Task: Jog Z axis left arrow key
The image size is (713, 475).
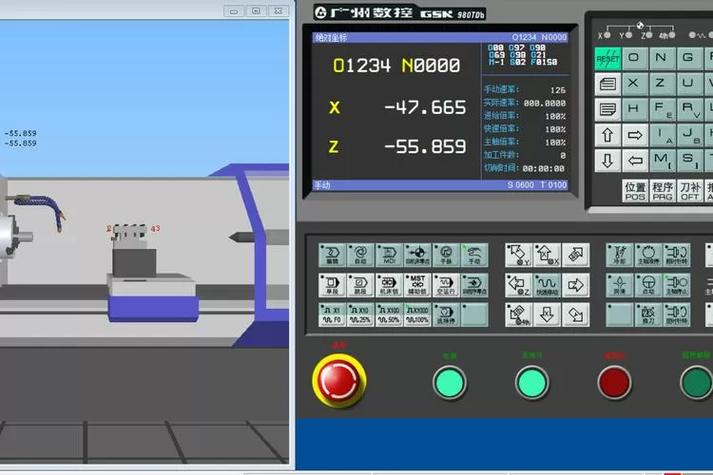Action: click(519, 285)
